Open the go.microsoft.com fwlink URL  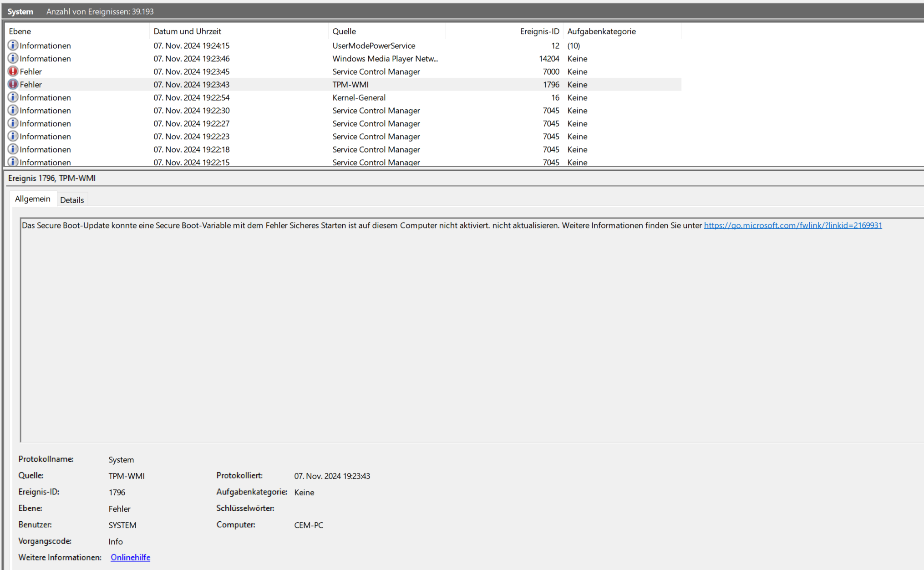point(792,225)
